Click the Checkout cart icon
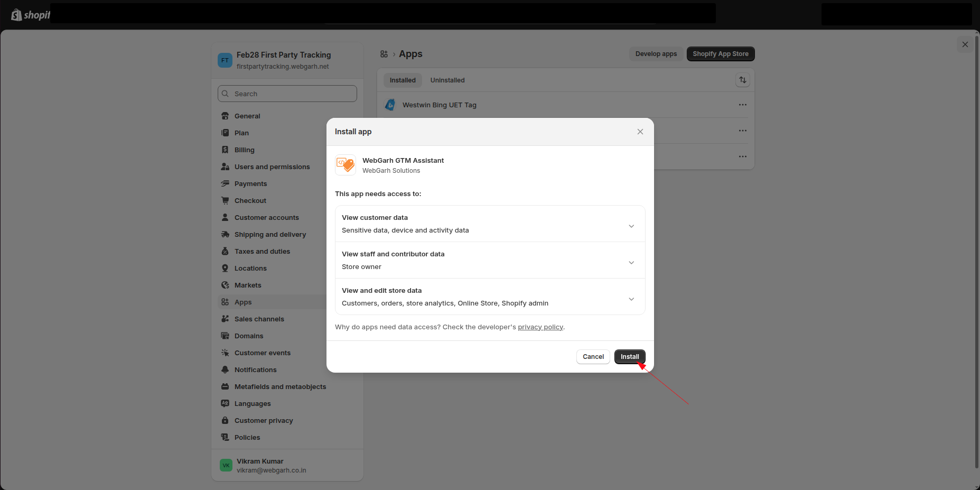The image size is (980, 490). coord(225,200)
